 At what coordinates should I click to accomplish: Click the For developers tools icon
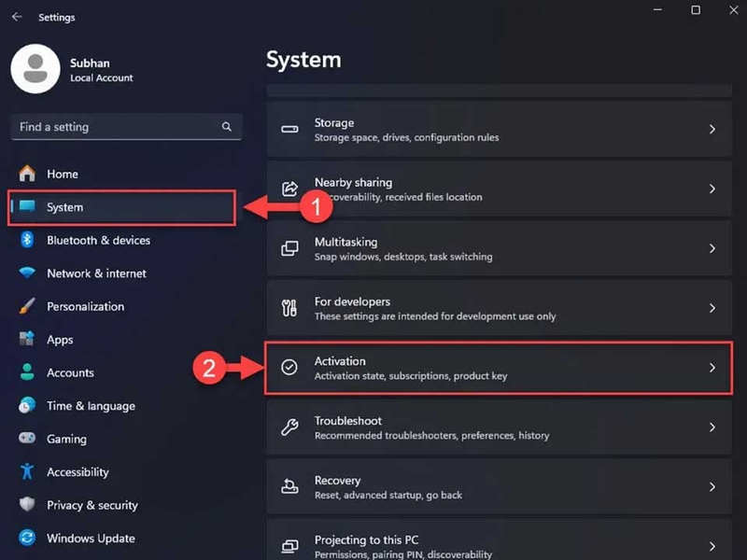coord(290,308)
